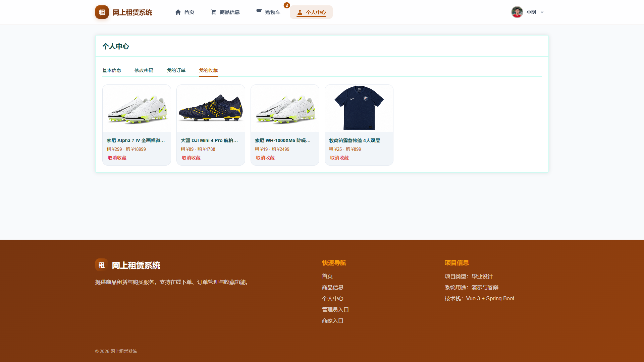Select the 我的收藏 tab
The height and width of the screenshot is (362, 644).
click(x=208, y=70)
